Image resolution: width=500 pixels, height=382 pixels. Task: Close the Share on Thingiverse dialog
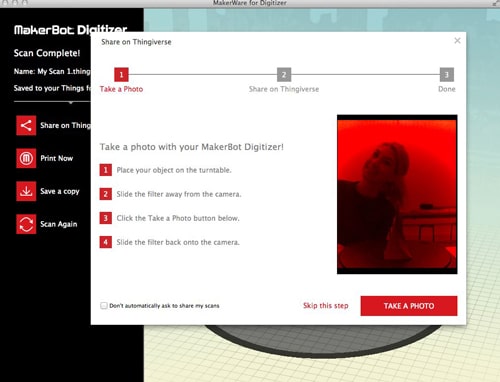(x=457, y=41)
